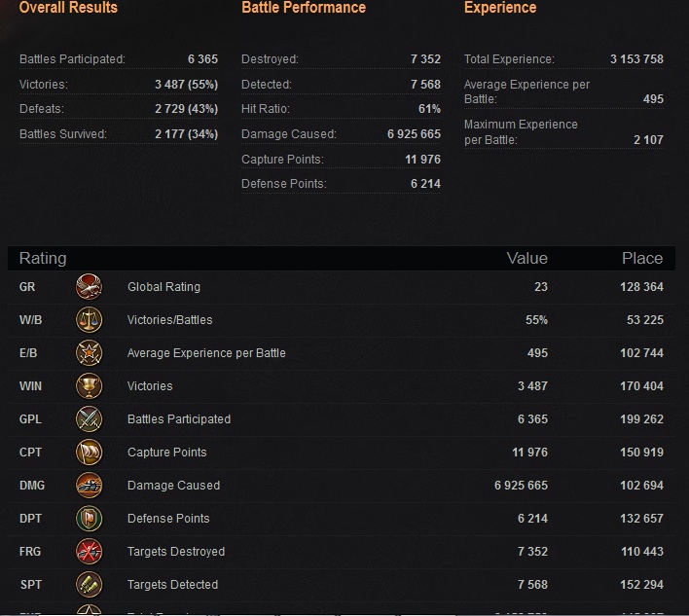Select the Place column header
The height and width of the screenshot is (616, 689).
642,258
